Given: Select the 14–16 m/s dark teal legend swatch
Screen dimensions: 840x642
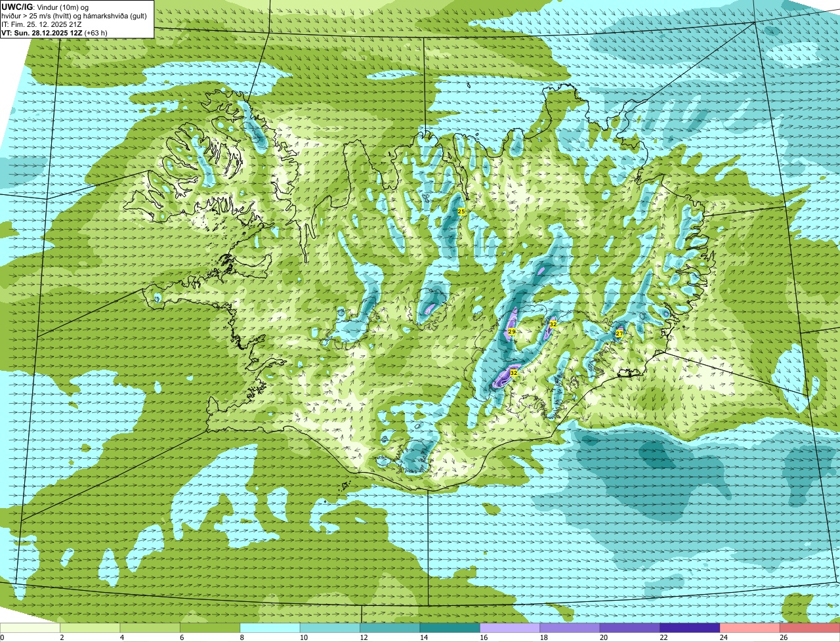Looking at the screenshot, I should (450, 628).
